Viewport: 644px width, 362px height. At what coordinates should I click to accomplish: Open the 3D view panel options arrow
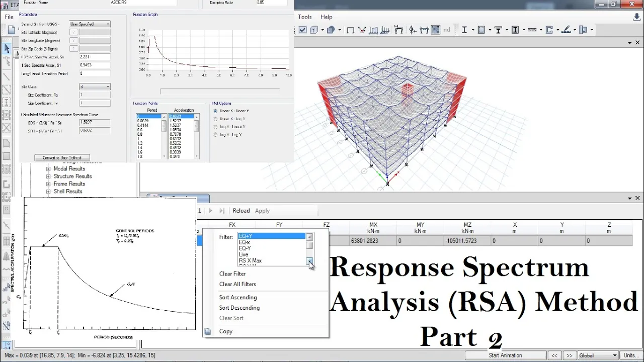click(630, 43)
